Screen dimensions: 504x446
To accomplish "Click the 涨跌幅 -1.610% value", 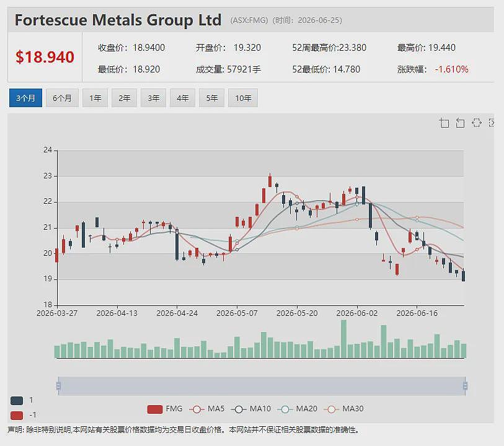I will click(x=433, y=69).
